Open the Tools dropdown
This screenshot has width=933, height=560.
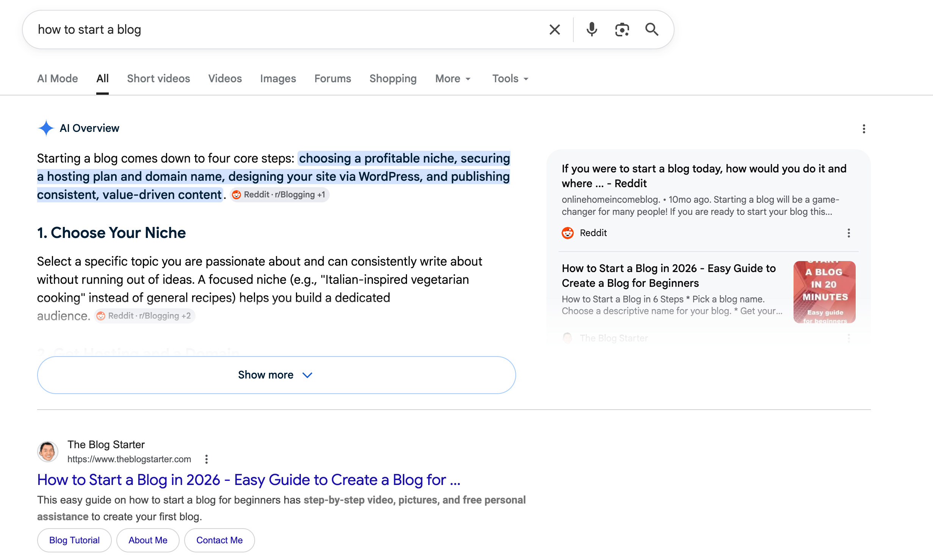point(510,78)
